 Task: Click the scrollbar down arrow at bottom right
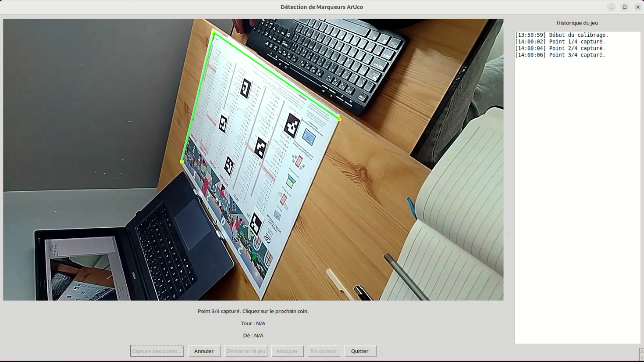click(641, 358)
